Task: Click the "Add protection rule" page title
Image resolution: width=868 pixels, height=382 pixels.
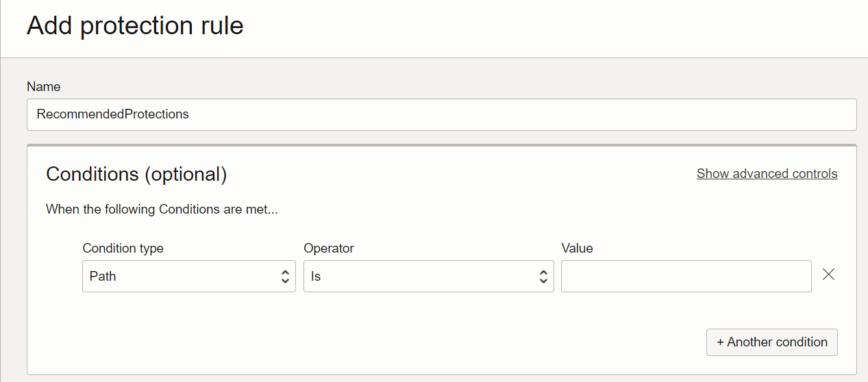Action: pos(135,26)
